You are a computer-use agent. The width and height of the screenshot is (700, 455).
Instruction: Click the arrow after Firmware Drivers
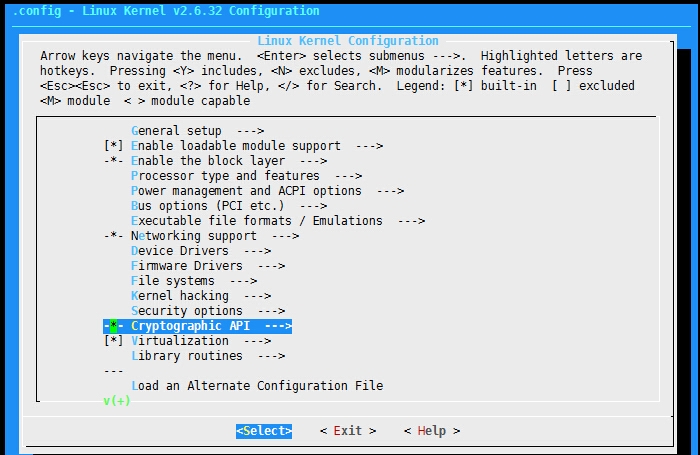(x=271, y=267)
